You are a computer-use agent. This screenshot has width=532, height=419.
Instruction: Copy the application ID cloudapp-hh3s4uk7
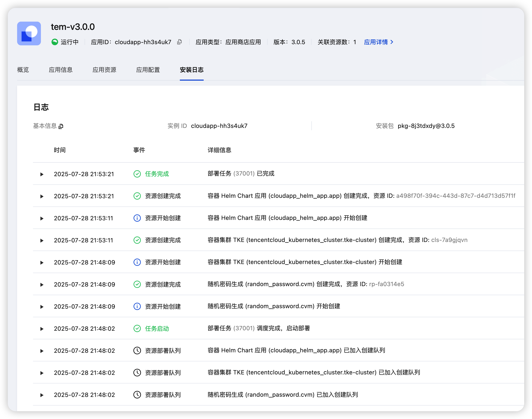(179, 42)
